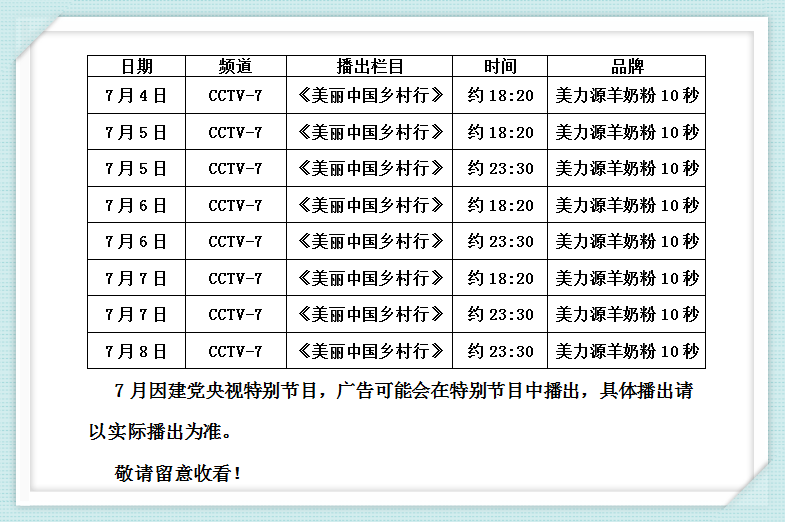Click the 品牌 column header
Image resolution: width=785 pixels, height=522 pixels.
click(627, 67)
